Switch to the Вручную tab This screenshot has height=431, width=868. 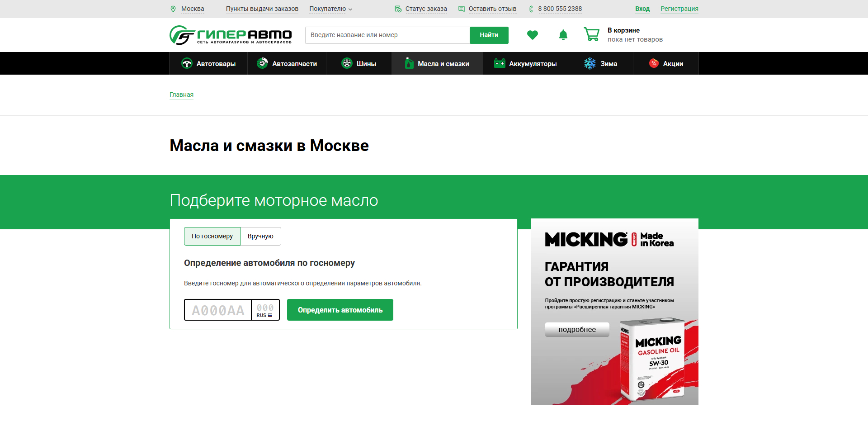pyautogui.click(x=260, y=236)
